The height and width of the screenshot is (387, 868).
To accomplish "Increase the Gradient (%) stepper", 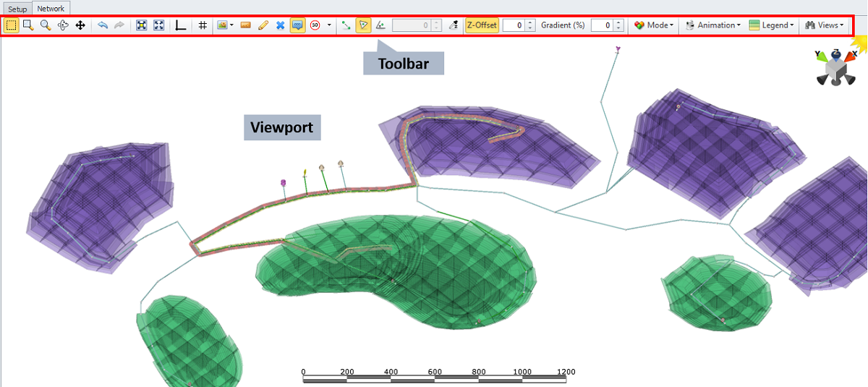I will (618, 22).
